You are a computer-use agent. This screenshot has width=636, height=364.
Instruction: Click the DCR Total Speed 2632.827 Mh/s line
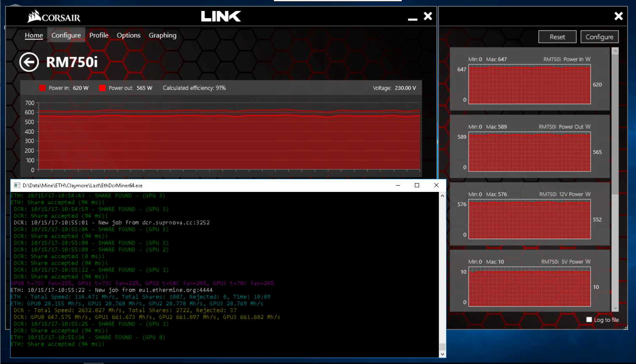125,310
